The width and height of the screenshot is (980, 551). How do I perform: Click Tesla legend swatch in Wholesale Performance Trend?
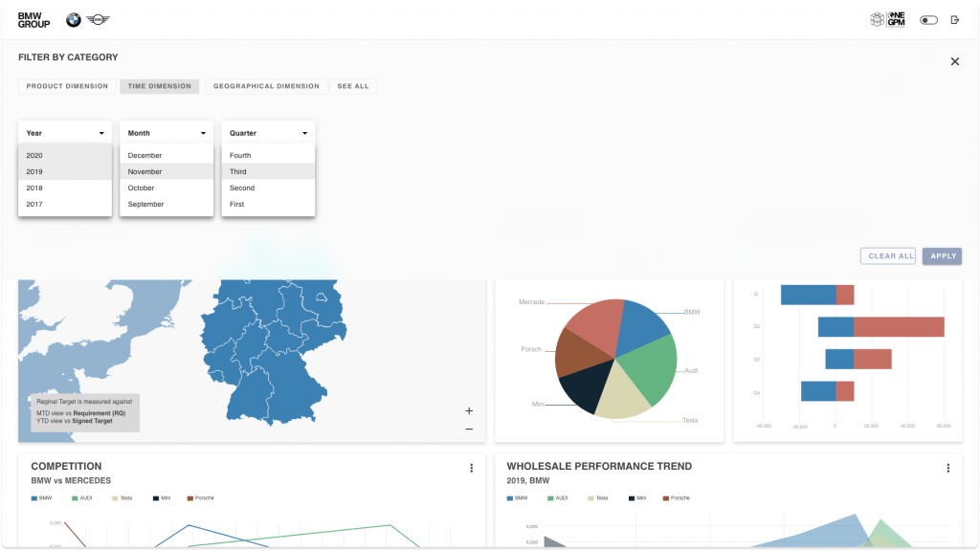coord(590,498)
